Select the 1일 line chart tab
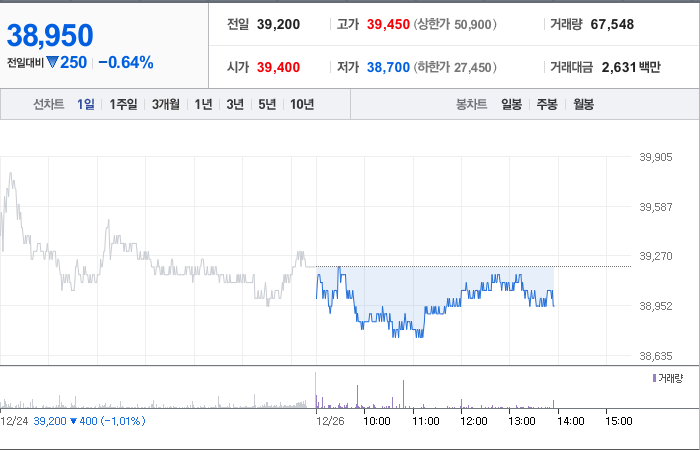The image size is (700, 450). pyautogui.click(x=85, y=104)
